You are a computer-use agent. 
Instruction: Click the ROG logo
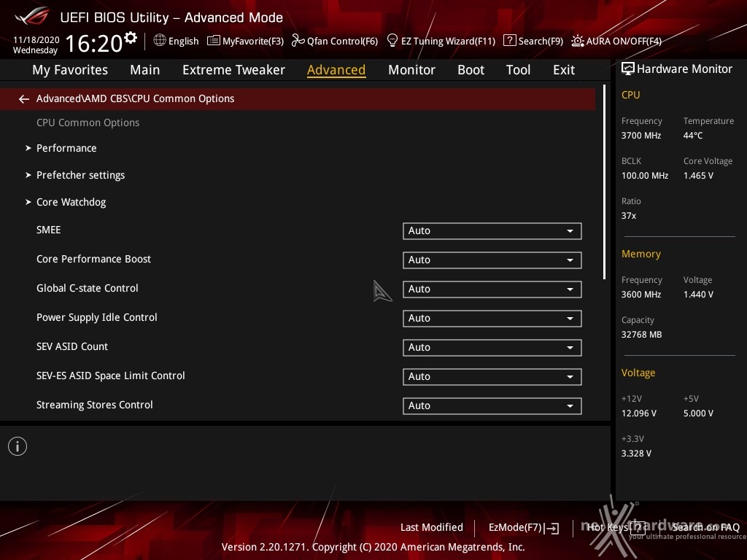pyautogui.click(x=31, y=16)
